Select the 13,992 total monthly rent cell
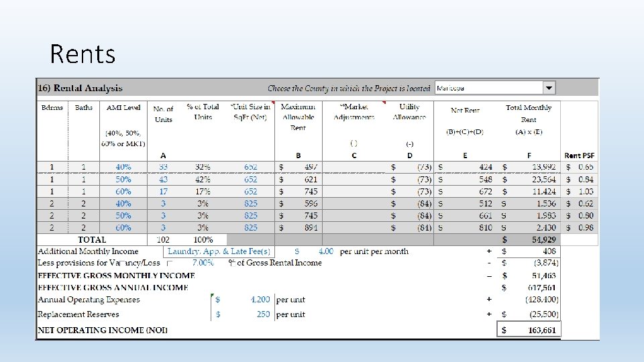The image size is (644, 362). point(529,167)
